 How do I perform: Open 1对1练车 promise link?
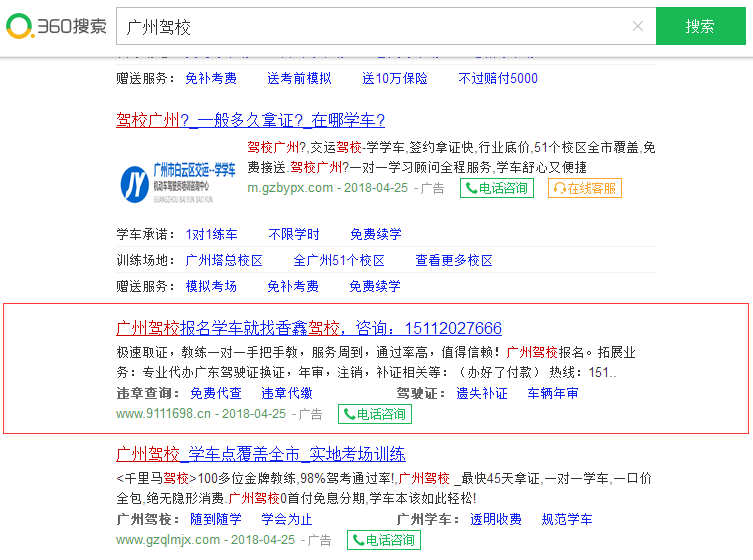pyautogui.click(x=211, y=234)
